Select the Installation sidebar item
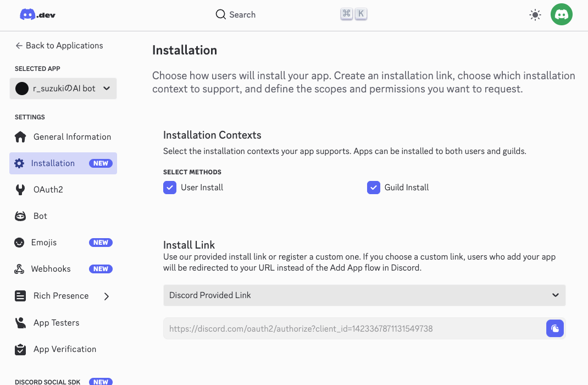 click(53, 163)
